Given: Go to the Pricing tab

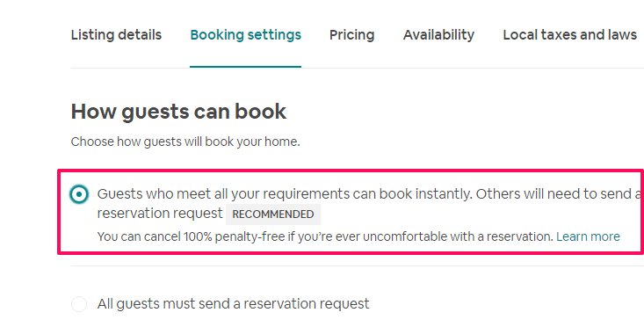Looking at the screenshot, I should pyautogui.click(x=352, y=35).
